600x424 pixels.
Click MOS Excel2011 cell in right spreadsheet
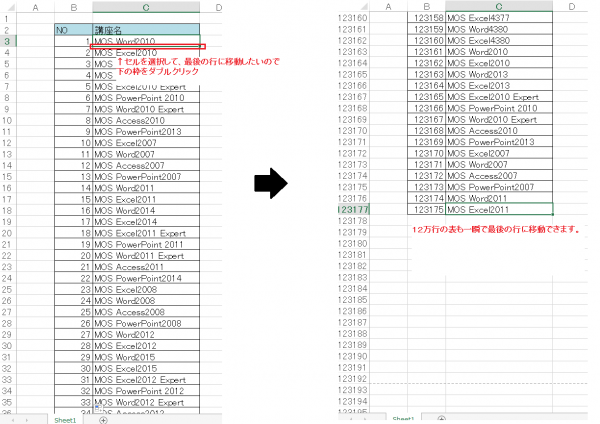pos(499,210)
